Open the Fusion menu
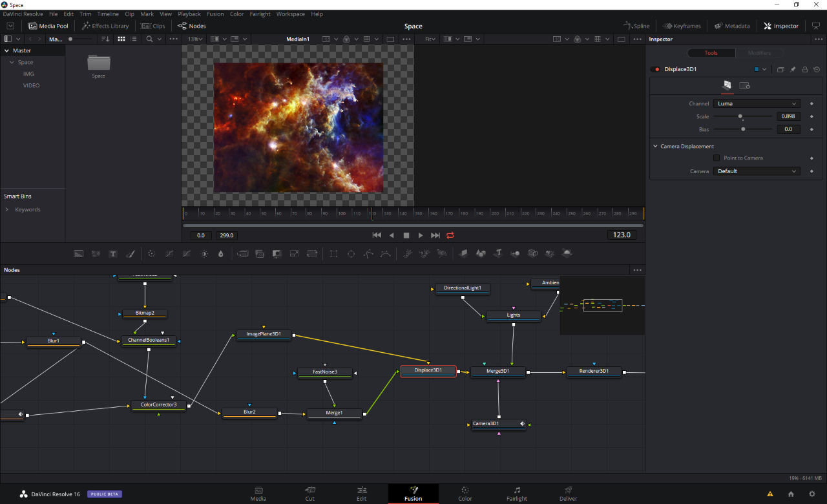Viewport: 827px width, 504px height. [215, 14]
